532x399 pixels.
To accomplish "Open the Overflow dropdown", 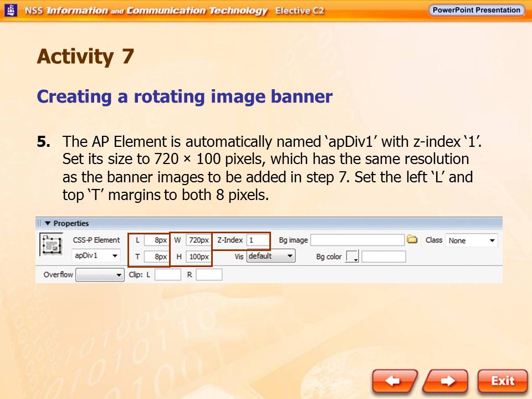I will [100, 275].
